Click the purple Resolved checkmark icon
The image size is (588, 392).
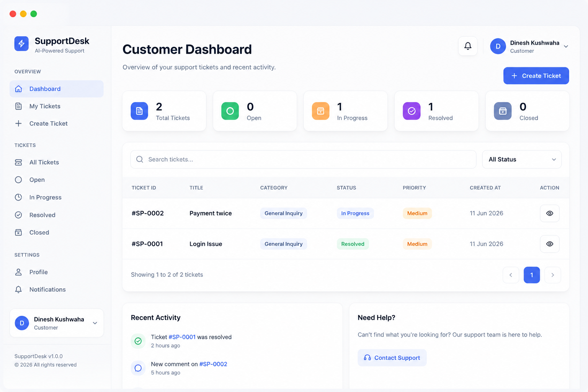[x=412, y=111]
